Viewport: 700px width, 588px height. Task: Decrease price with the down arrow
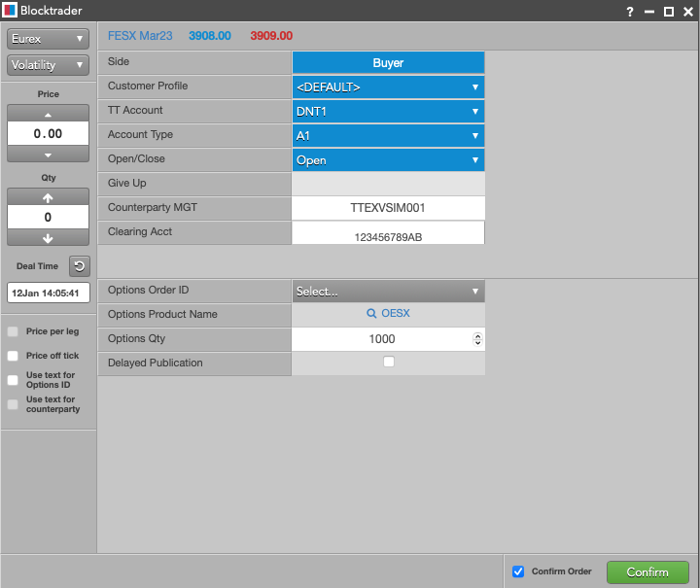pyautogui.click(x=49, y=155)
